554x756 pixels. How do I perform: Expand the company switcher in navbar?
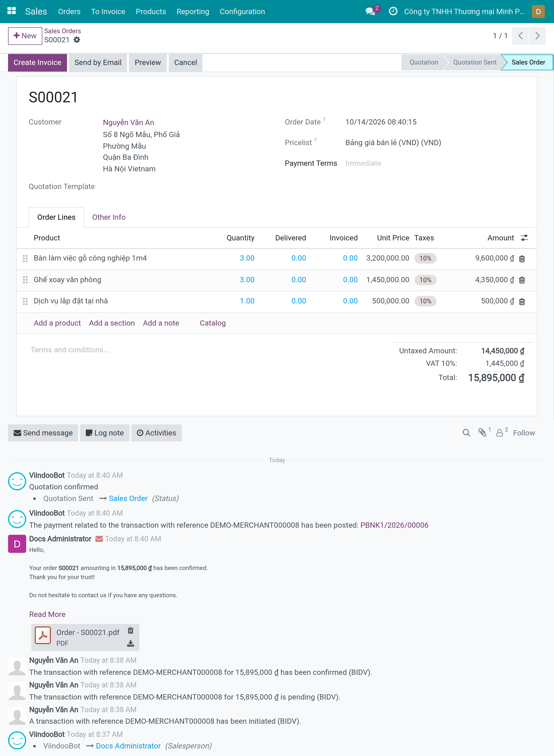(x=464, y=11)
